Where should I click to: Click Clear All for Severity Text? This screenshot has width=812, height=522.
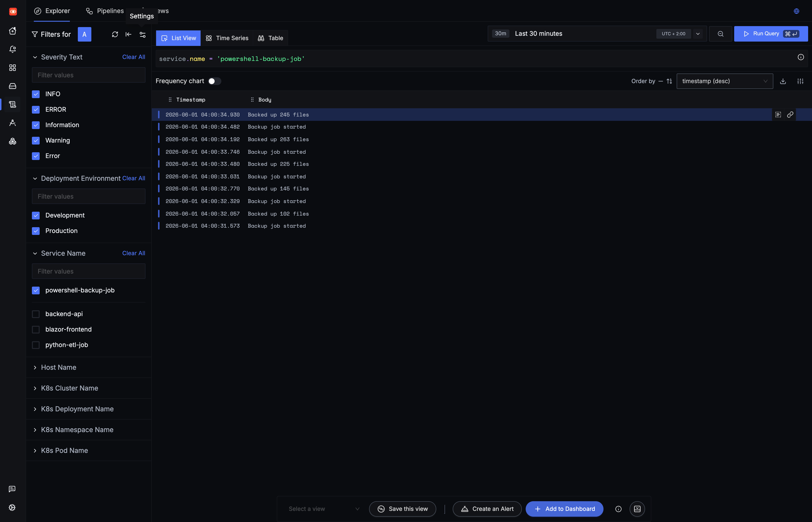[x=134, y=57]
